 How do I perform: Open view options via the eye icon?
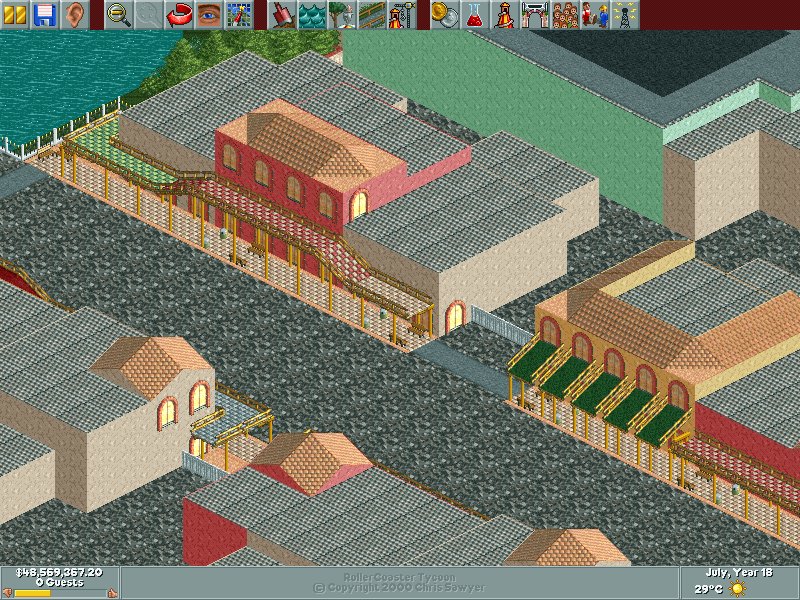[209, 15]
